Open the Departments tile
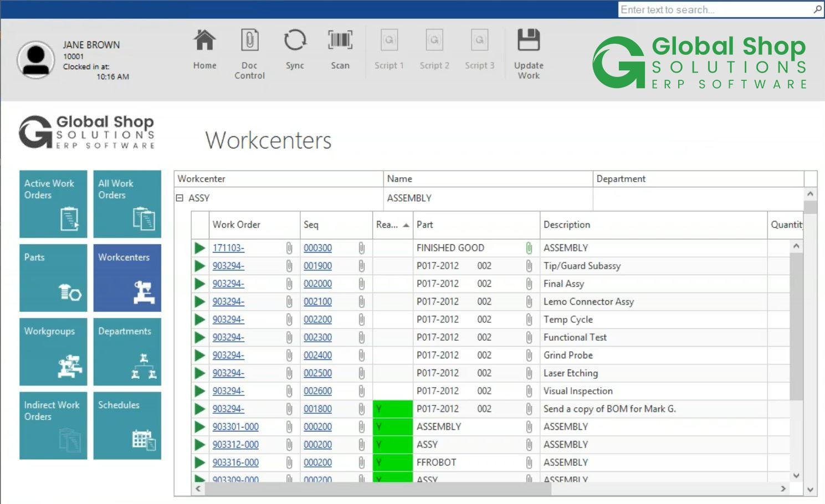825x504 pixels. click(x=127, y=352)
